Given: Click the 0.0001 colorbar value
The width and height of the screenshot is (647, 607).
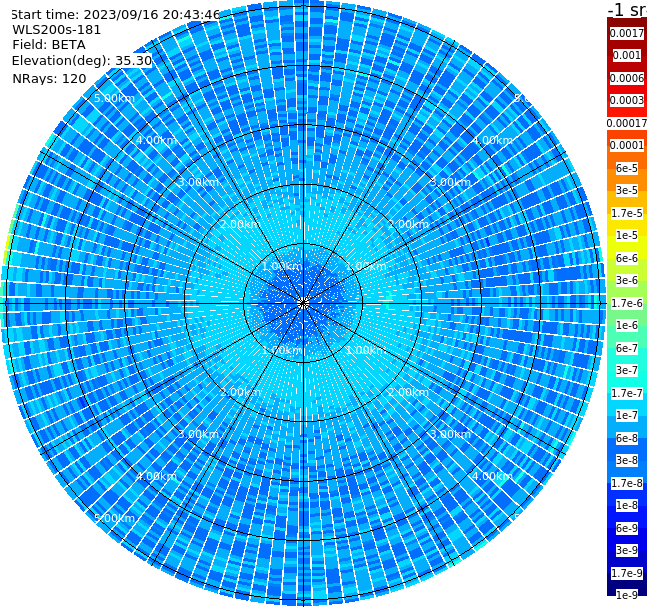Looking at the screenshot, I should point(627,145).
